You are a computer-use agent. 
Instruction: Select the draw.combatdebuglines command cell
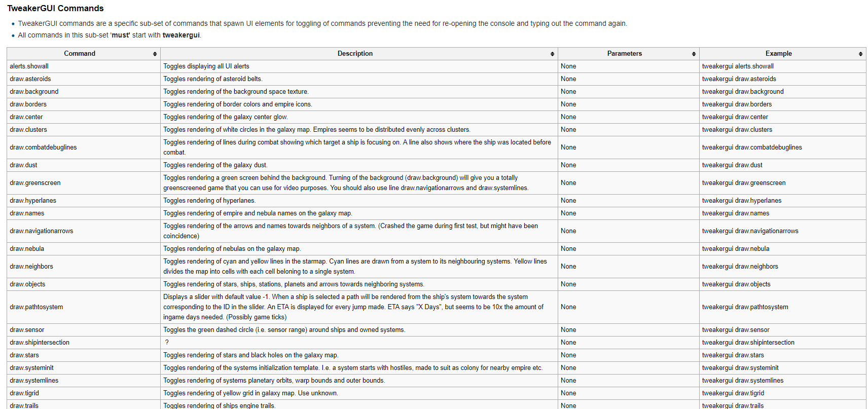[44, 147]
